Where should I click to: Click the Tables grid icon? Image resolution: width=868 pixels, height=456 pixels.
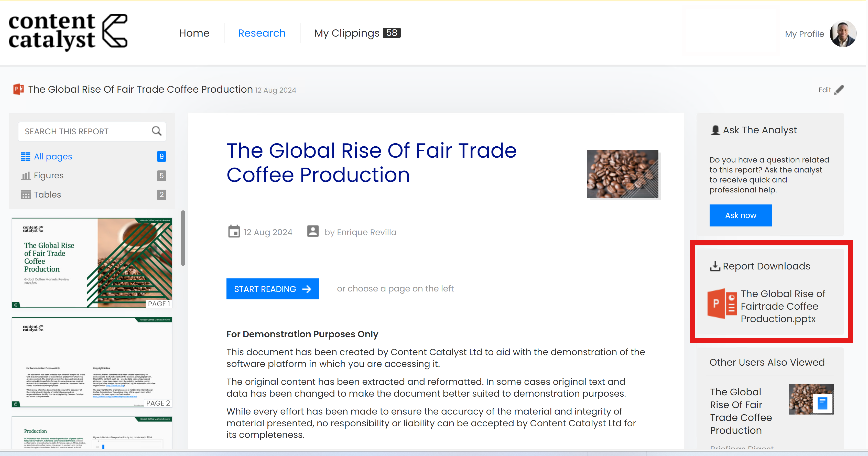(x=26, y=195)
